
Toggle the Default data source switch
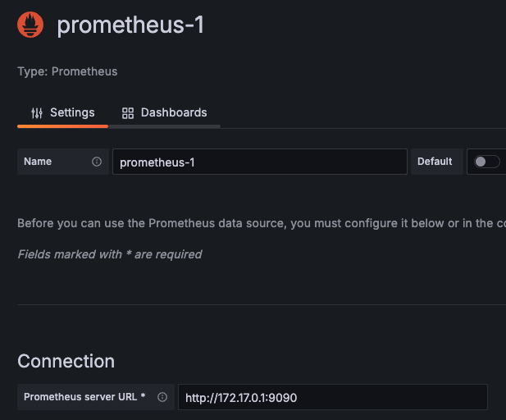tap(486, 162)
